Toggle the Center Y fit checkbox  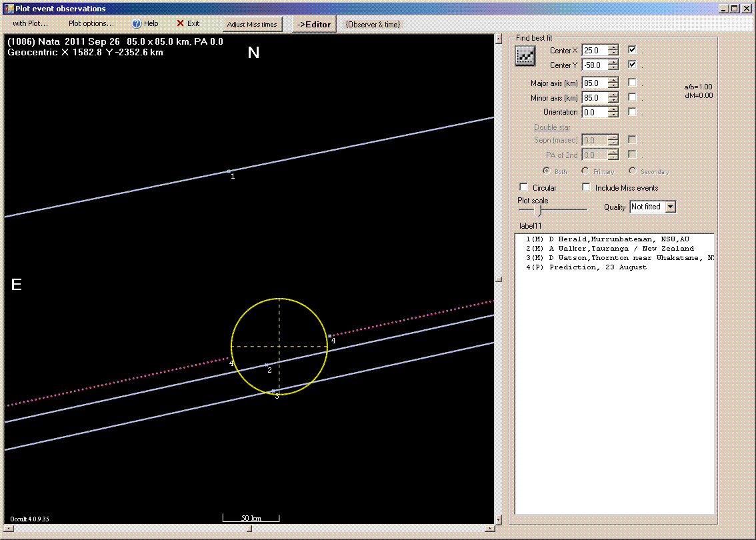click(632, 64)
